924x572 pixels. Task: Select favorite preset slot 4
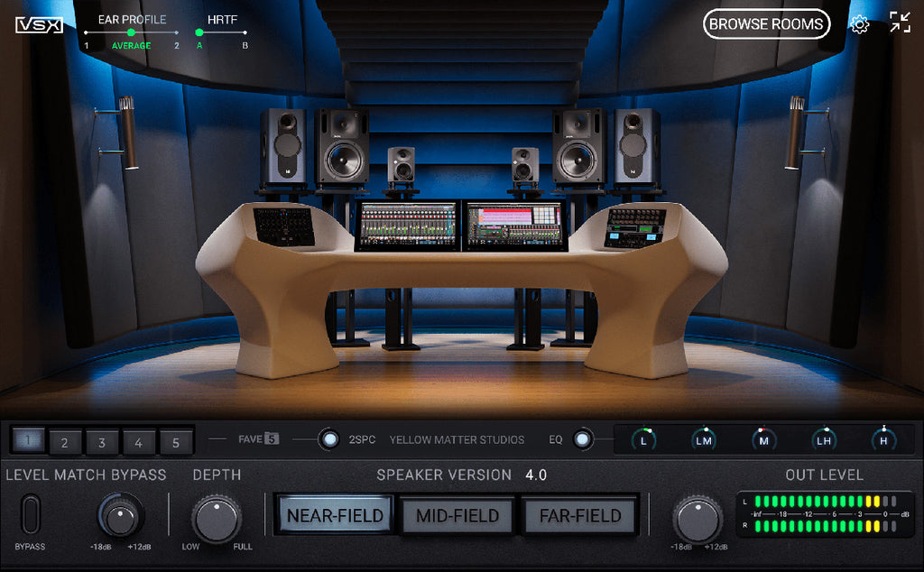[138, 442]
